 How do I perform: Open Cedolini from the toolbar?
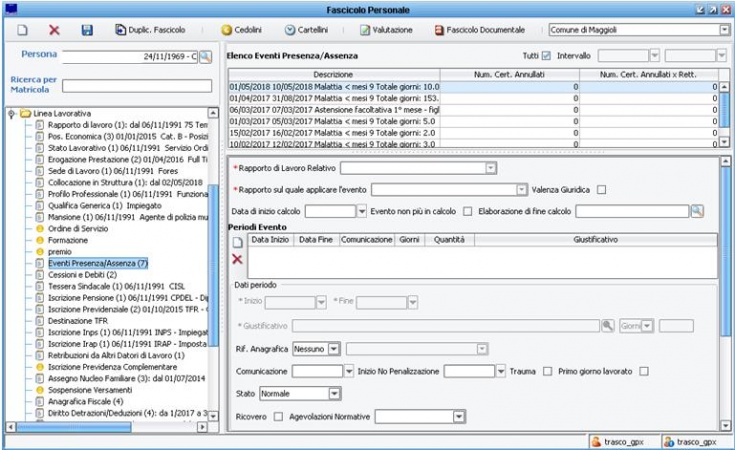[x=241, y=31]
